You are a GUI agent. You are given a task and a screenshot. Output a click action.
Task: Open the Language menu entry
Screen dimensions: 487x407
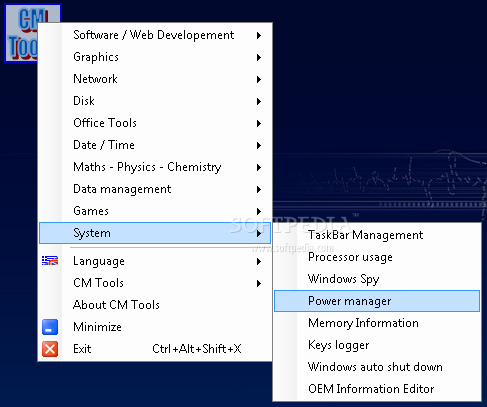click(155, 261)
